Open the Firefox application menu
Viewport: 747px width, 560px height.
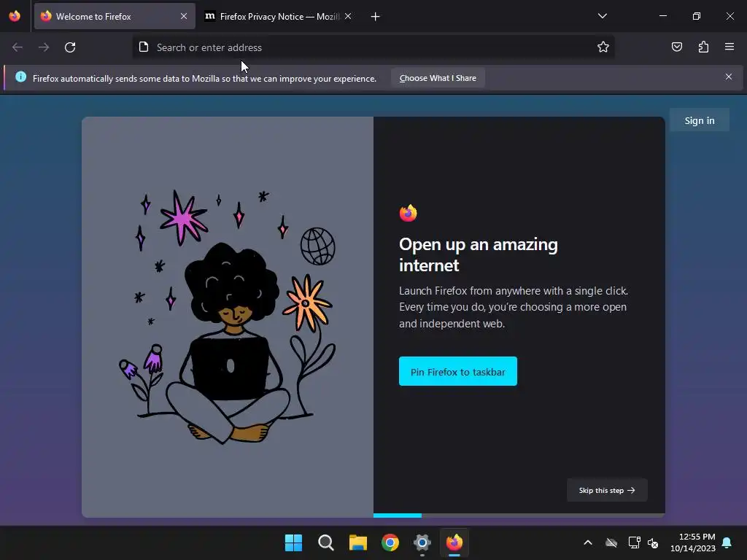pyautogui.click(x=729, y=47)
